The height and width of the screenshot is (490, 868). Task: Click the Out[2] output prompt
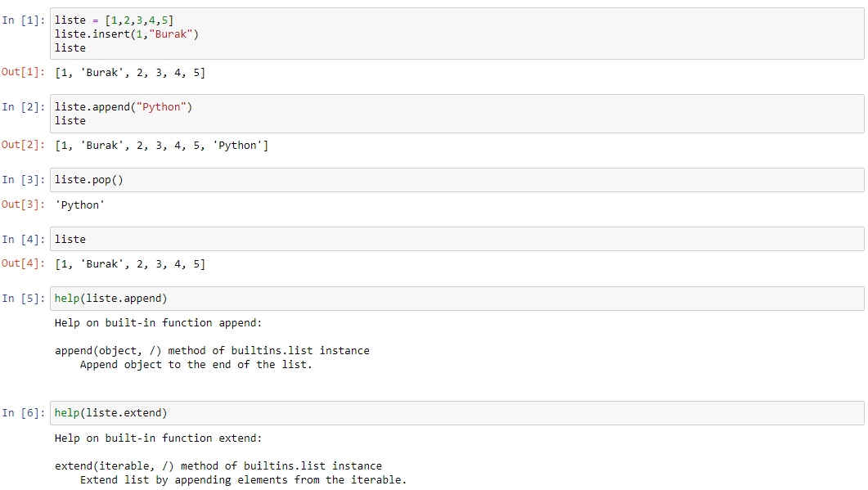23,145
